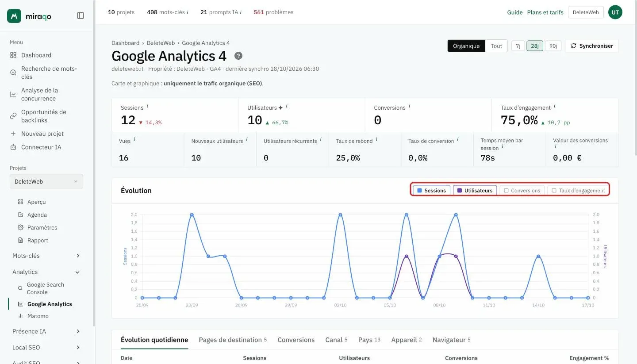Viewport: 637px width, 364px height.
Task: Click the Google Search Console magnifier icon
Action: click(x=20, y=288)
